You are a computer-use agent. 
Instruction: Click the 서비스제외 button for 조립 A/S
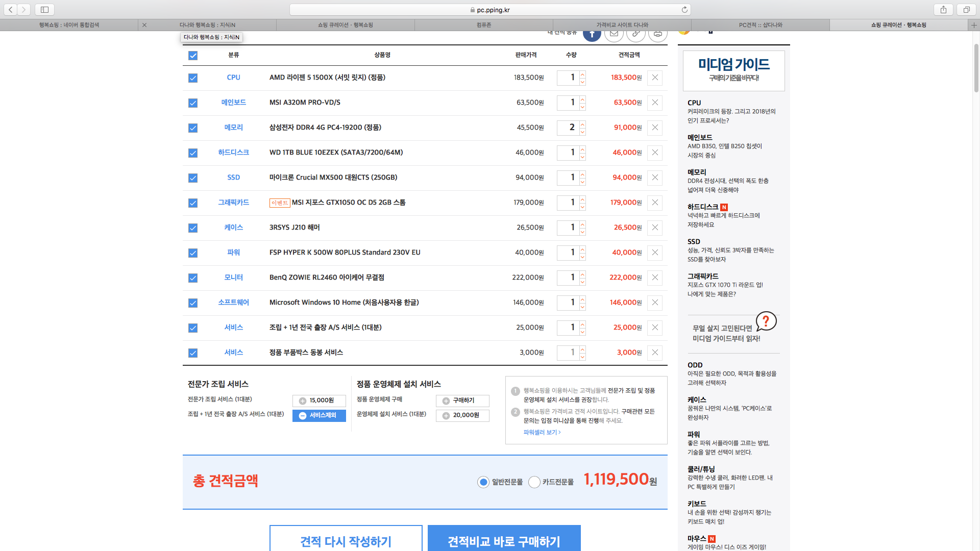click(x=319, y=416)
